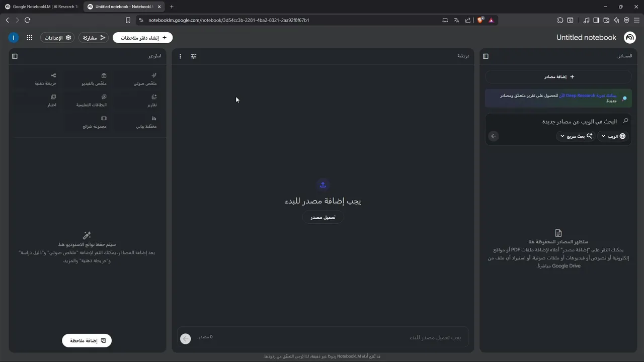This screenshot has width=644, height=362.
Task: Click the install app icon in address bar
Action: click(445, 20)
